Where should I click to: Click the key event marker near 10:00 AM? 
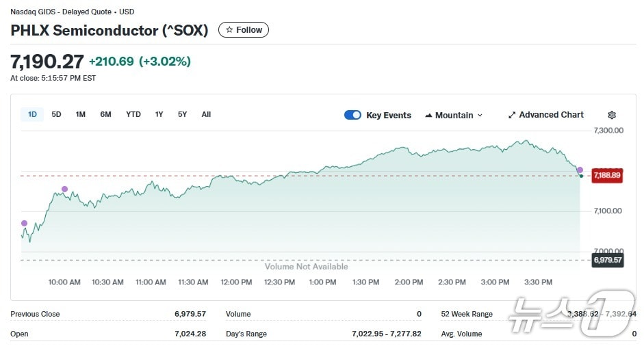pos(65,189)
